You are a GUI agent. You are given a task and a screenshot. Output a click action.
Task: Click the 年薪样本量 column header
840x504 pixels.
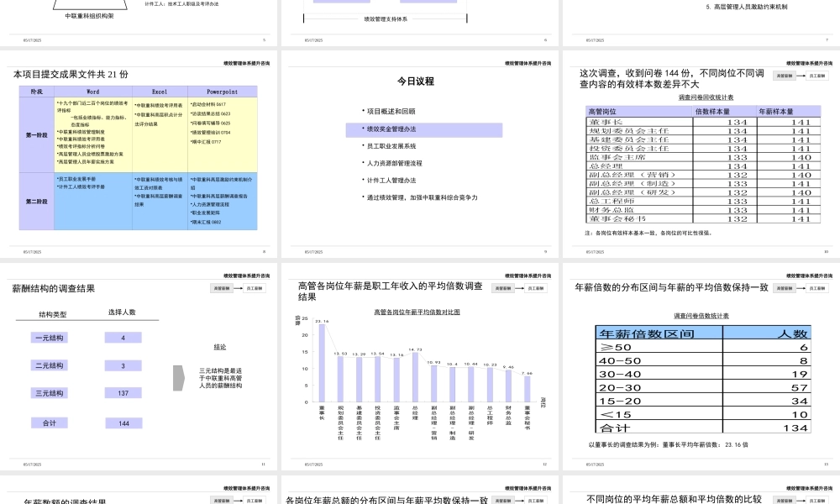[x=789, y=112]
